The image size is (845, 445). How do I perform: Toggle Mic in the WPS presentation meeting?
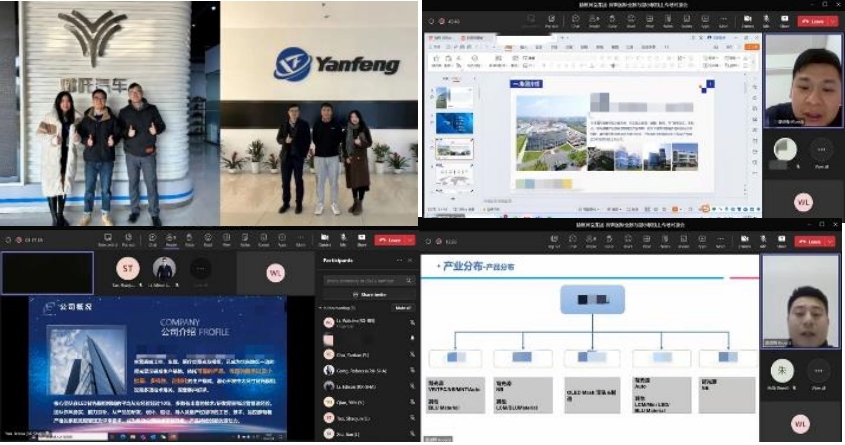[766, 22]
